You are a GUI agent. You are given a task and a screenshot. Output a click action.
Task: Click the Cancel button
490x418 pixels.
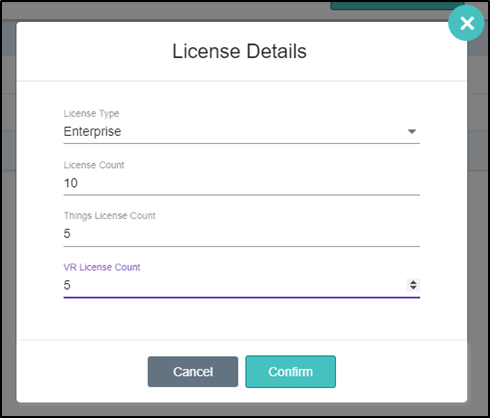[193, 372]
